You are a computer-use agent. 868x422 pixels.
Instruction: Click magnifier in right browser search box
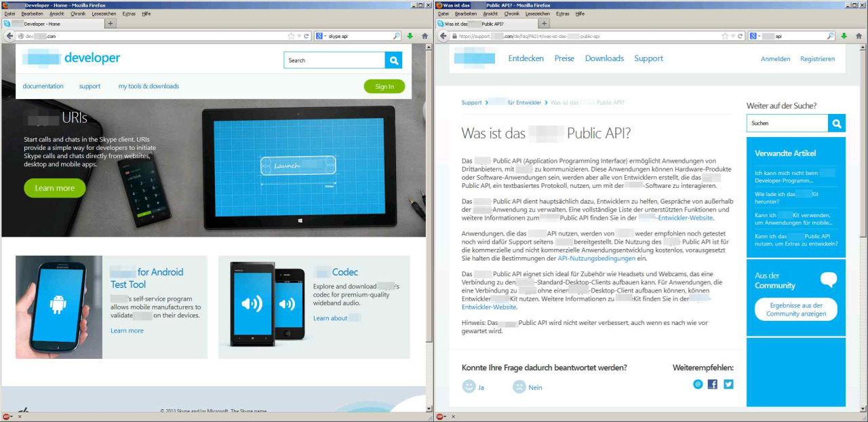(831, 36)
